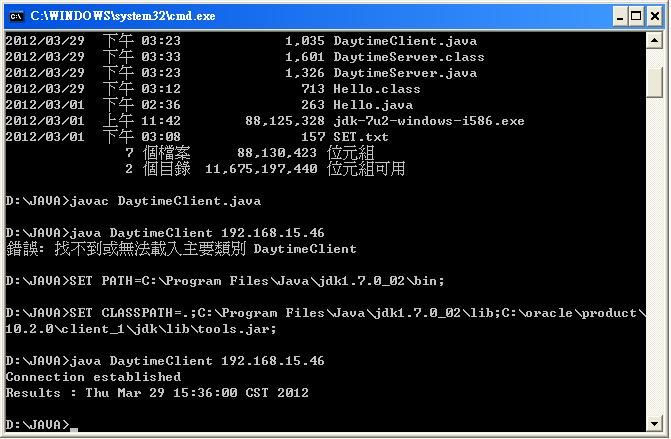Click the file name DaytimeClient.java in listing
This screenshot has width=671, height=439.
point(405,41)
